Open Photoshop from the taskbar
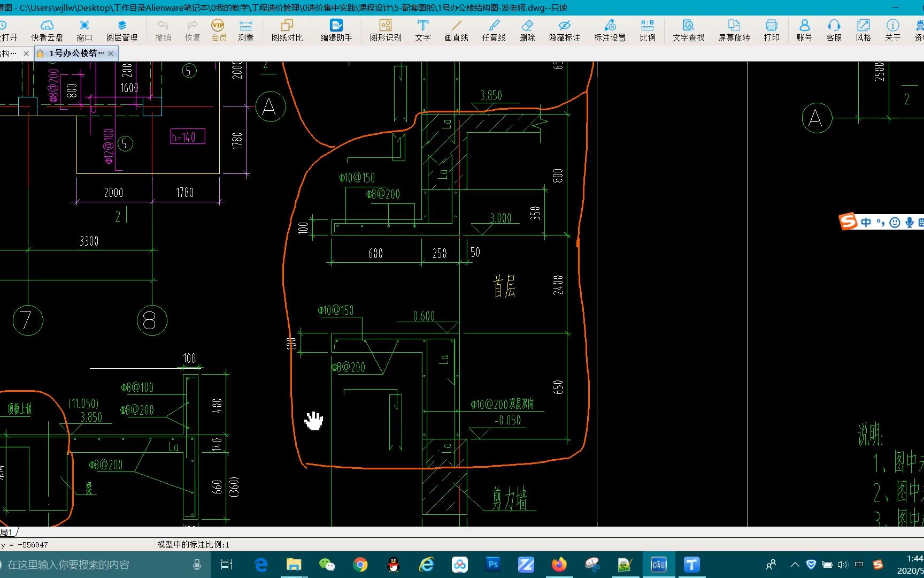Screen dimensions: 924x578 (493, 564)
